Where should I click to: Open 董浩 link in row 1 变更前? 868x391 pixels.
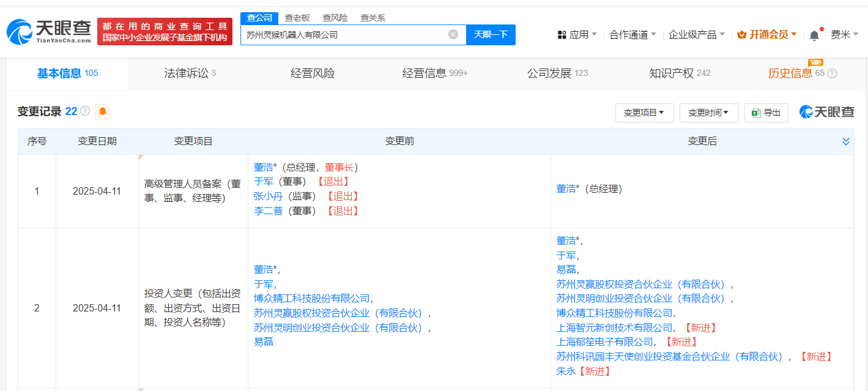(x=264, y=167)
